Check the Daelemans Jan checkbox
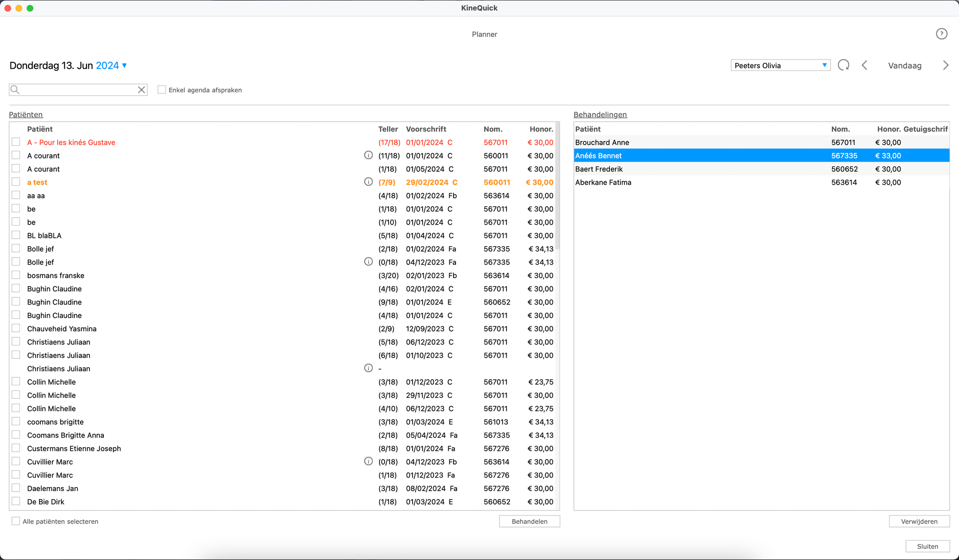Viewport: 959px width, 560px height. [x=16, y=488]
